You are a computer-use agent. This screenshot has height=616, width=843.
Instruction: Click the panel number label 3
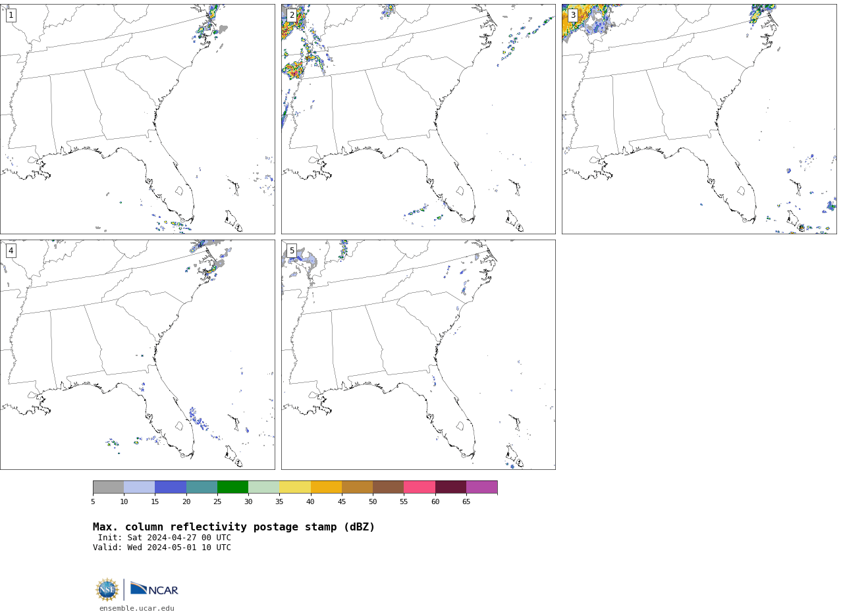click(x=572, y=15)
